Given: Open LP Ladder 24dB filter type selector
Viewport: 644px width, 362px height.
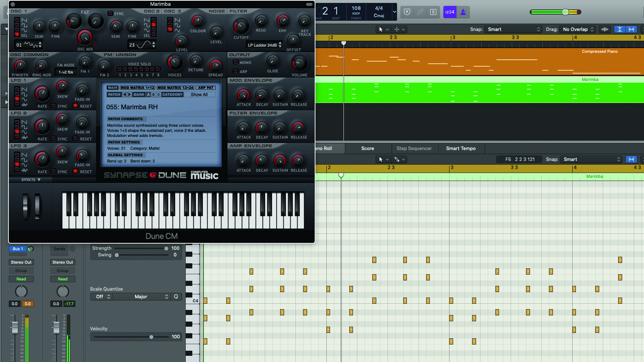Looking at the screenshot, I should 264,45.
